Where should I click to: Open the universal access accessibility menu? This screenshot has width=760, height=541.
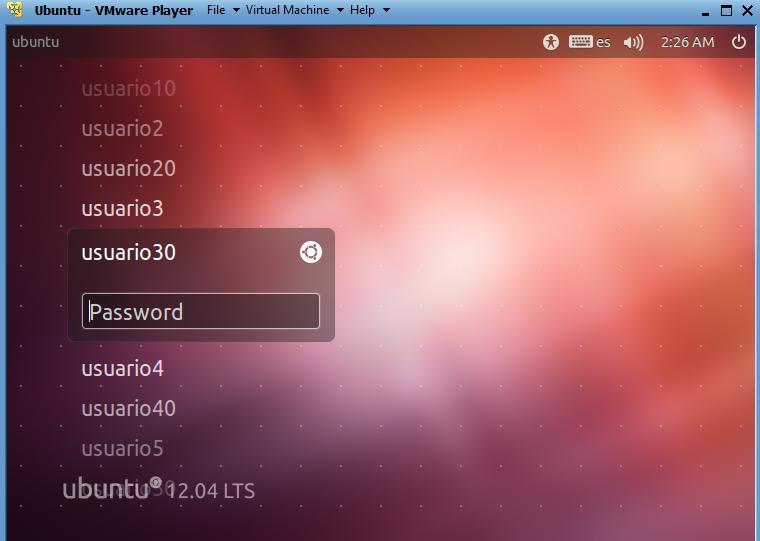[550, 42]
